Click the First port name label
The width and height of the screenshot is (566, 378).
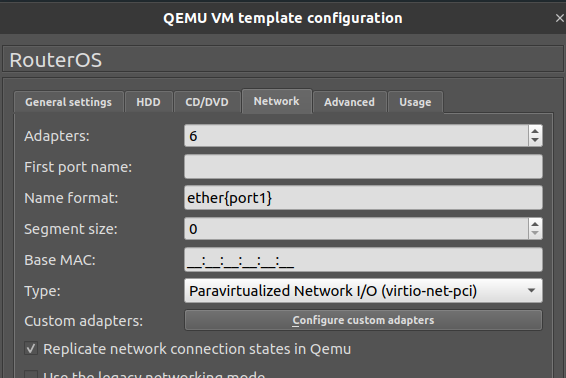pos(78,167)
